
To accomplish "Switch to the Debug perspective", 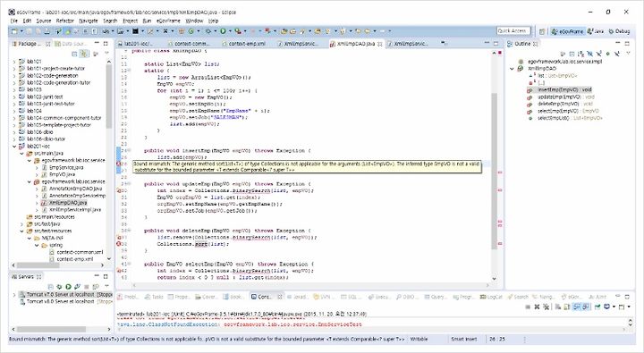I will coord(619,31).
